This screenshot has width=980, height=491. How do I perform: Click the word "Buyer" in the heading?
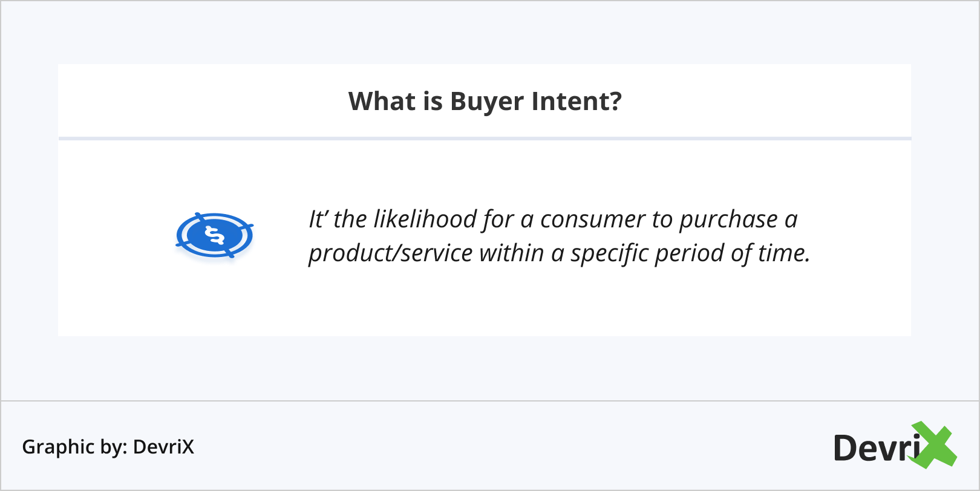coord(486,102)
